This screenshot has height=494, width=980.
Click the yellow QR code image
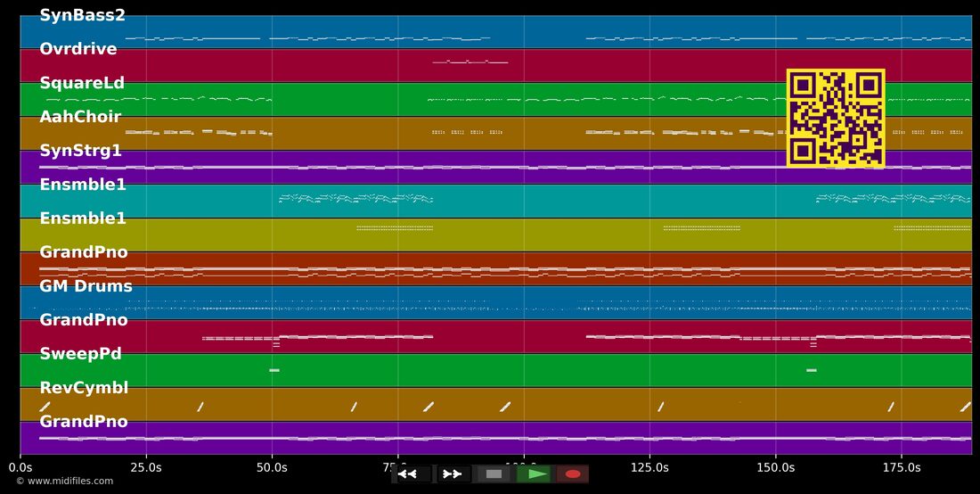point(836,119)
